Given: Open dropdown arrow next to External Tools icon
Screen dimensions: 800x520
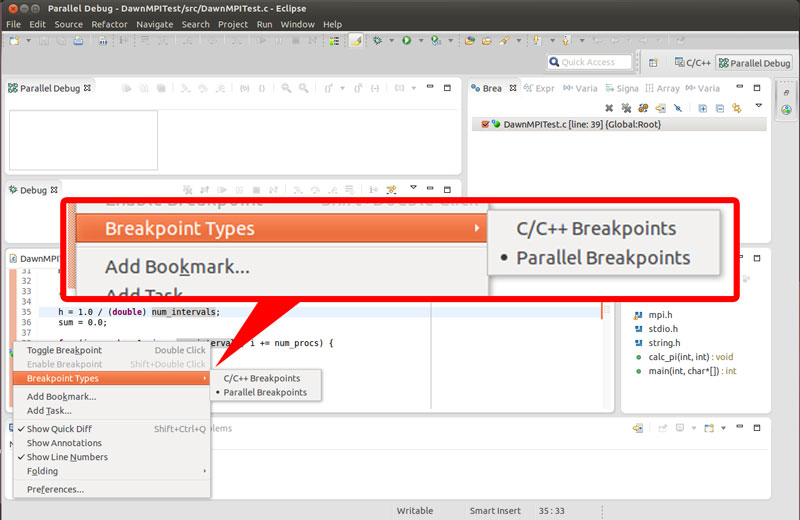Looking at the screenshot, I should (451, 40).
